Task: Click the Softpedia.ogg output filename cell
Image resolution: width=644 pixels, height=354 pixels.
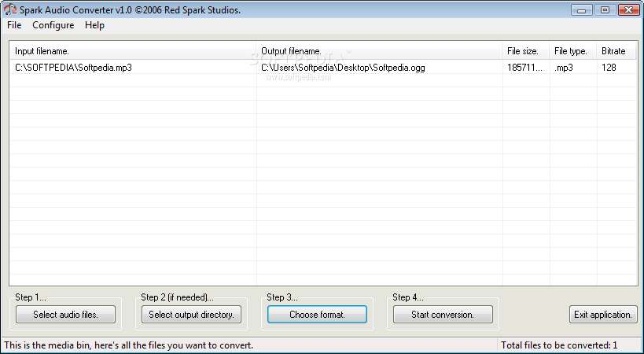Action: [343, 68]
